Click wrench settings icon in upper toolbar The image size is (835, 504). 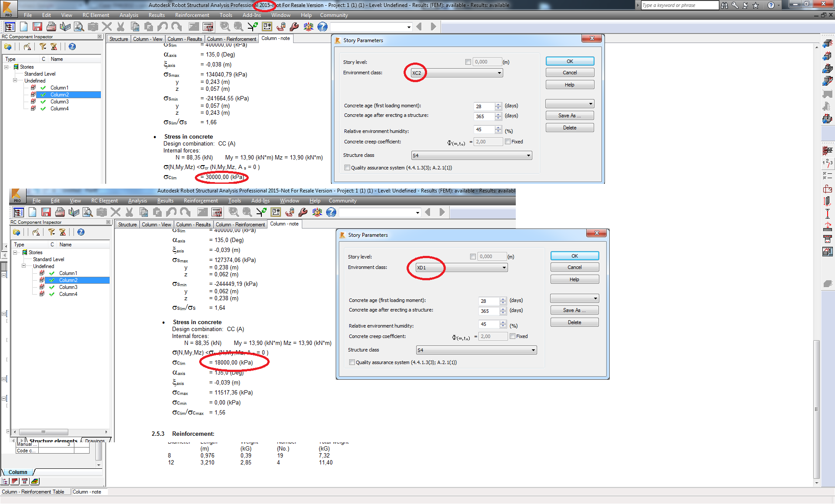(294, 27)
